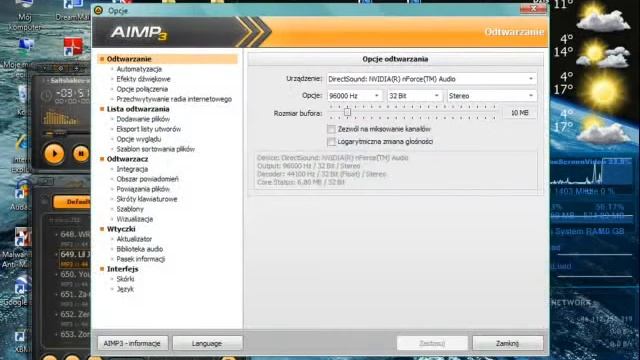Click the Opcje title bar icon
Image resolution: width=640 pixels, height=360 pixels.
coord(98,11)
